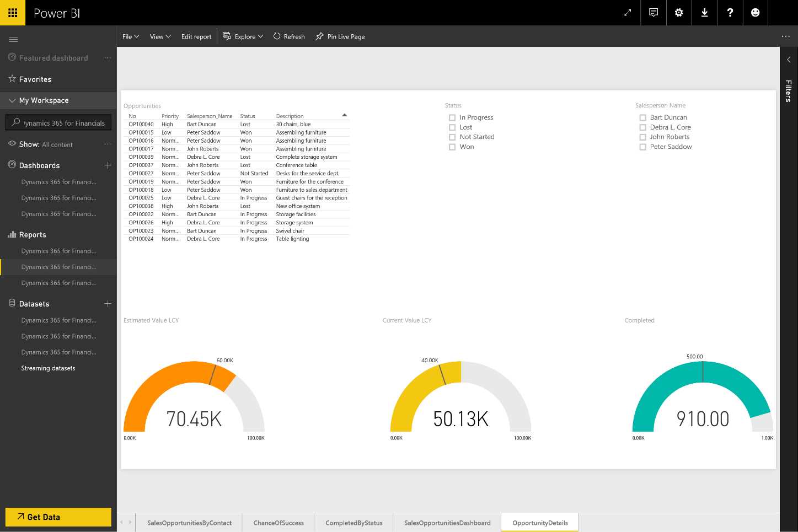Switch to the ChanceOfSuccess report page
This screenshot has width=798, height=532.
[x=278, y=523]
